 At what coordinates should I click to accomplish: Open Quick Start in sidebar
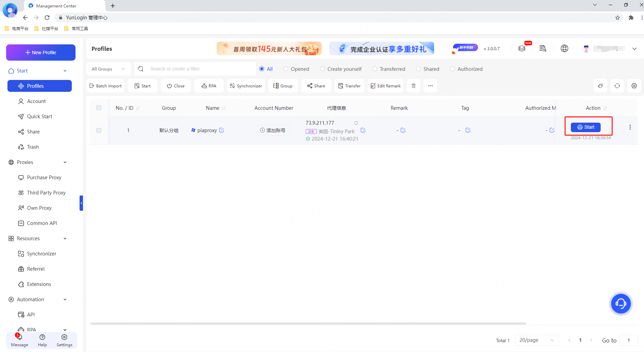(40, 117)
